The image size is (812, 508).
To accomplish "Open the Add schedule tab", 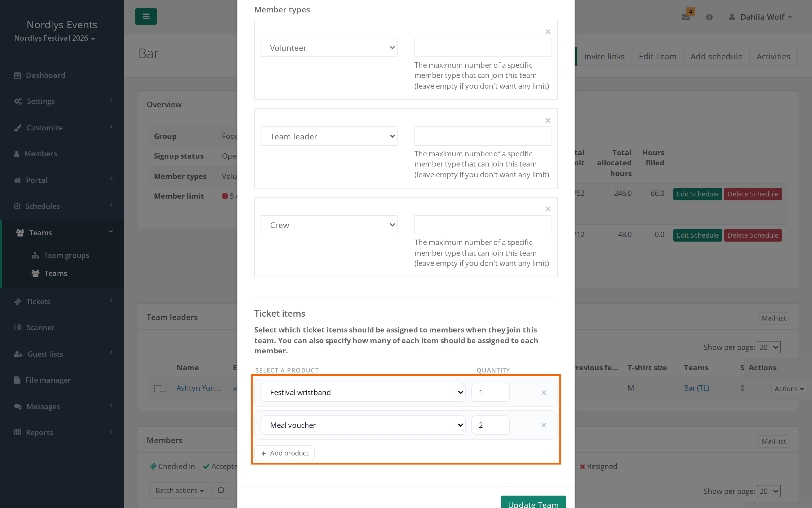I will 716,56.
